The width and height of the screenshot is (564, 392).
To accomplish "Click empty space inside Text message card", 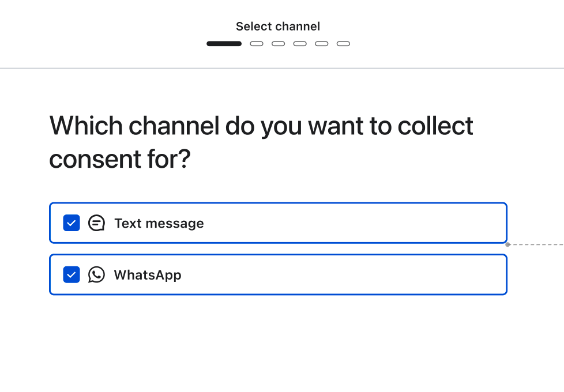I will point(358,223).
